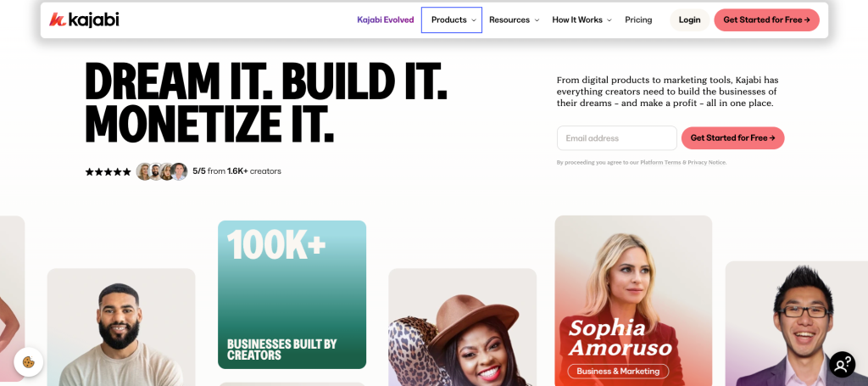Expand the Resources dropdown menu

click(514, 20)
